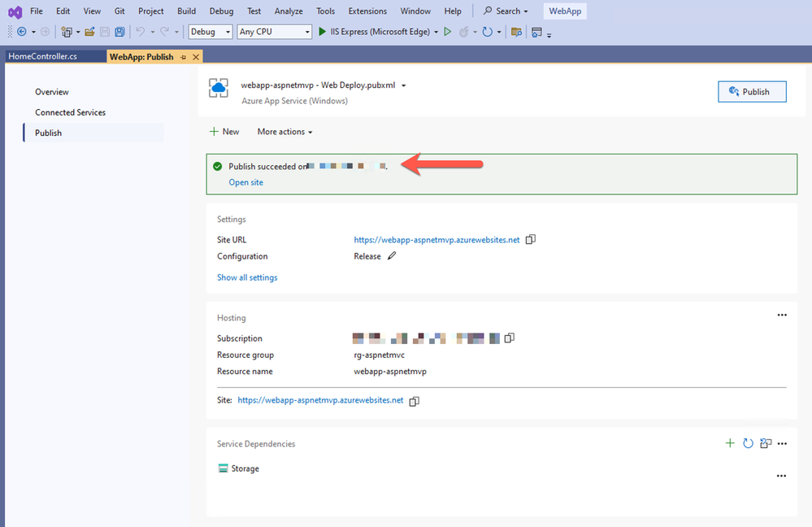
Task: Click the Restart/refresh browser icon in toolbar
Action: (x=488, y=33)
